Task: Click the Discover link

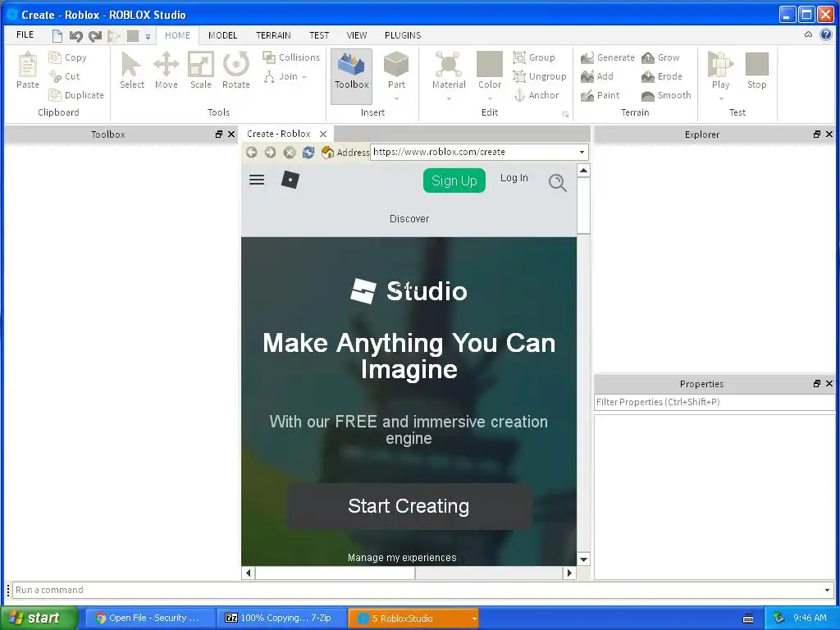Action: point(409,218)
